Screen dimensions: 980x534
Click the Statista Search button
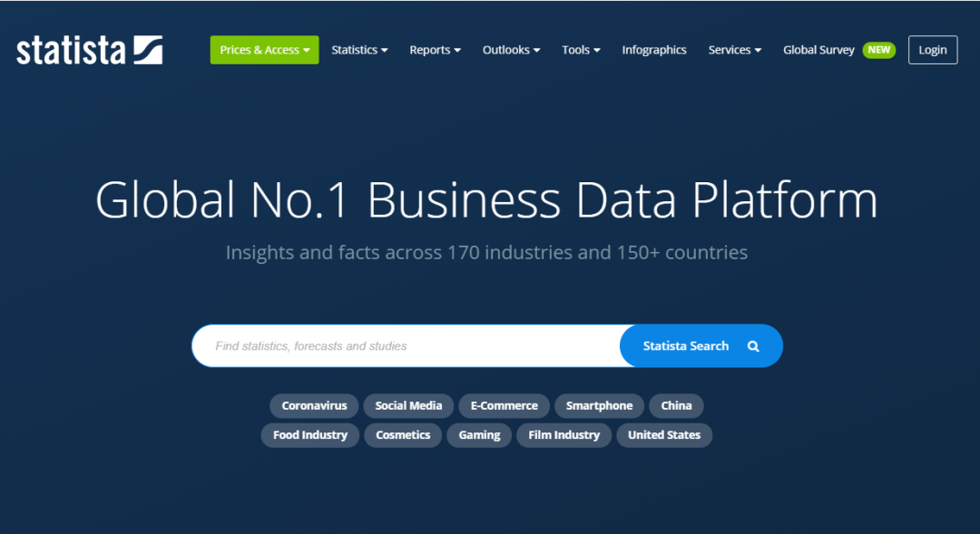coord(701,346)
